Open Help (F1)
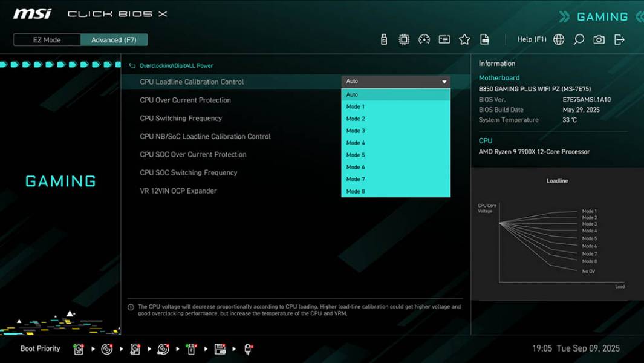Image resolution: width=644 pixels, height=363 pixels. 531,39
